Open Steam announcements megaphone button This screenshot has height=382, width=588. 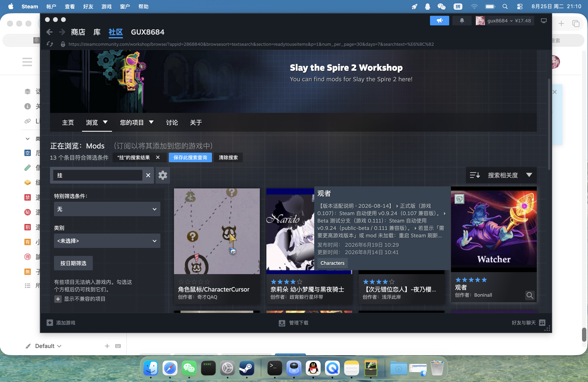439,21
